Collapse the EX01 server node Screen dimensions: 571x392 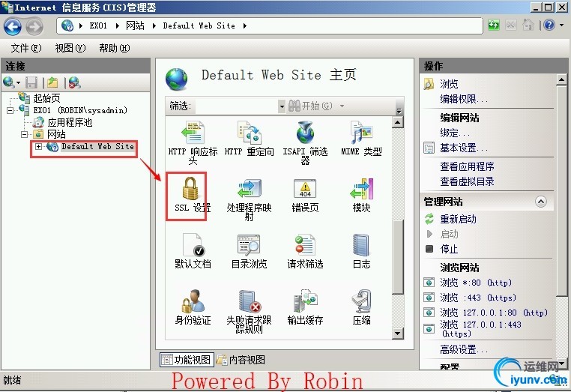tap(10, 110)
